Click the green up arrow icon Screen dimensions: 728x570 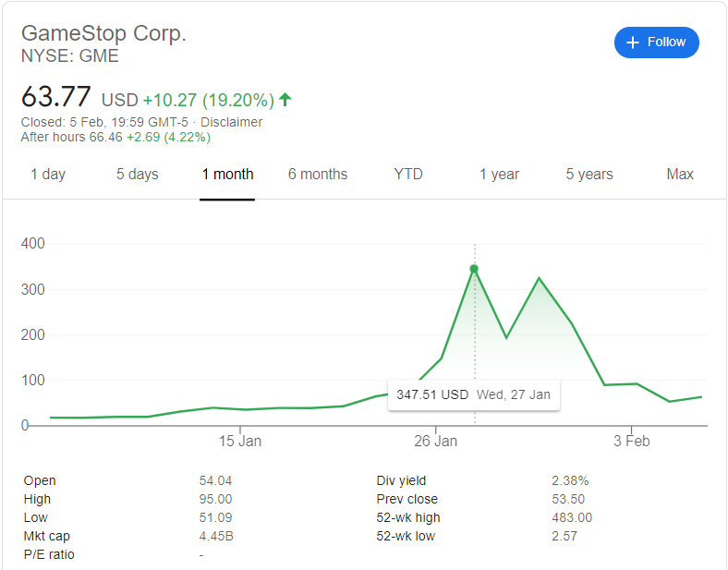(285, 99)
